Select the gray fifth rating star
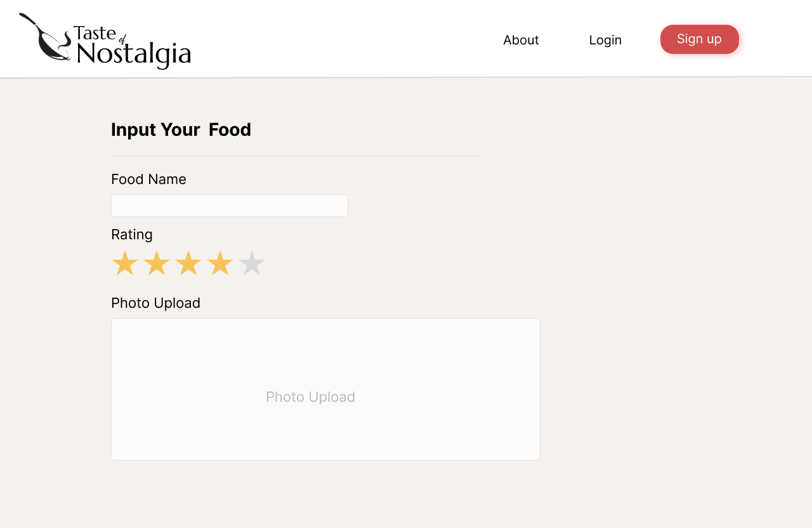 click(x=252, y=263)
